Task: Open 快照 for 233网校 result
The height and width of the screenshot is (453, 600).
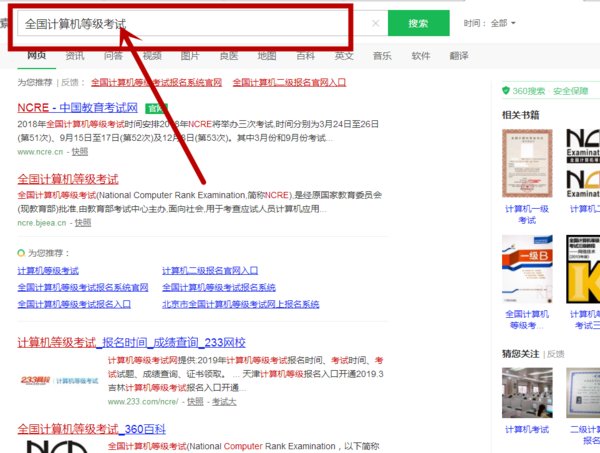Action: 195,402
